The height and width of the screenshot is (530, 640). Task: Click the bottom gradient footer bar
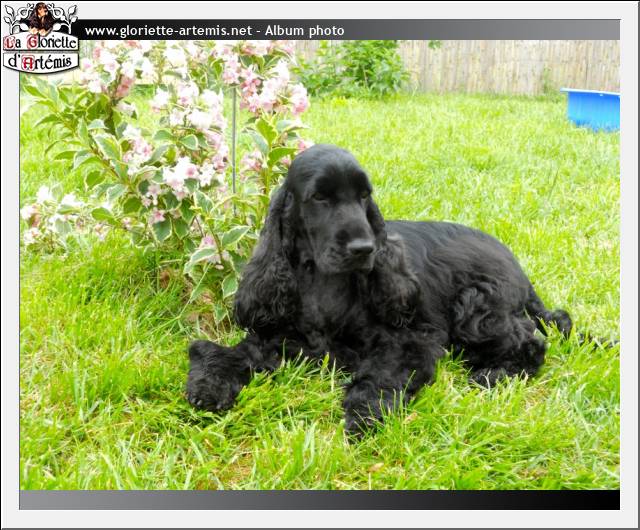[x=320, y=499]
